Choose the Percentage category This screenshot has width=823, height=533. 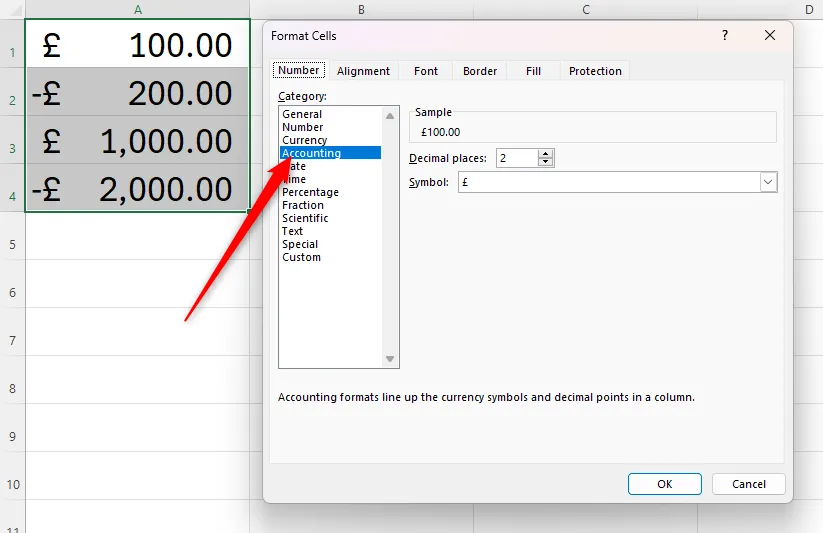[310, 192]
